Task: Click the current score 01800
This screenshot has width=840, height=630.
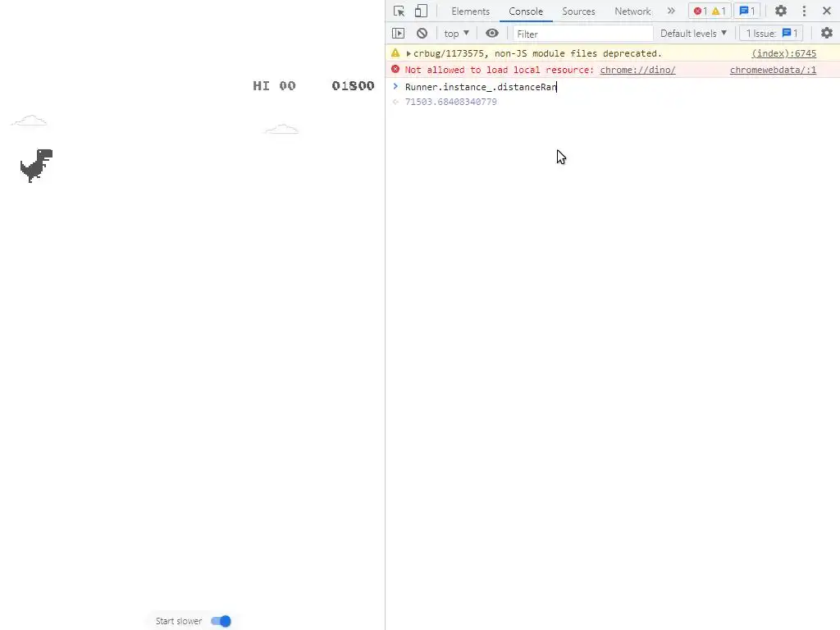Action: (353, 85)
